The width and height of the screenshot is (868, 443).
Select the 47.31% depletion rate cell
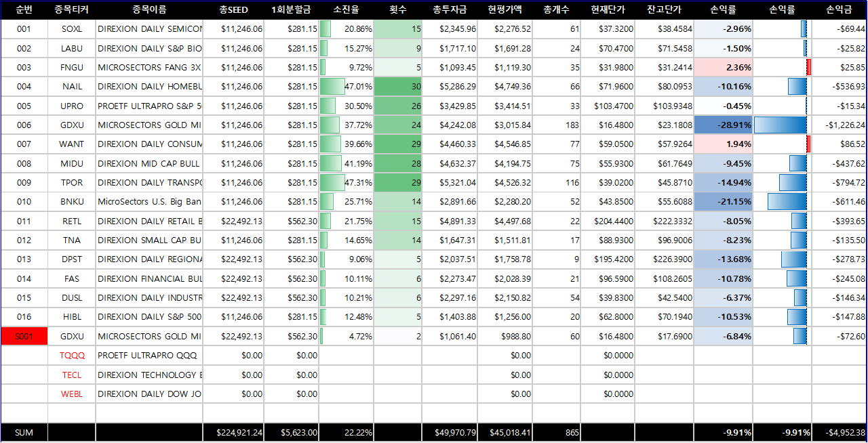[x=346, y=182]
